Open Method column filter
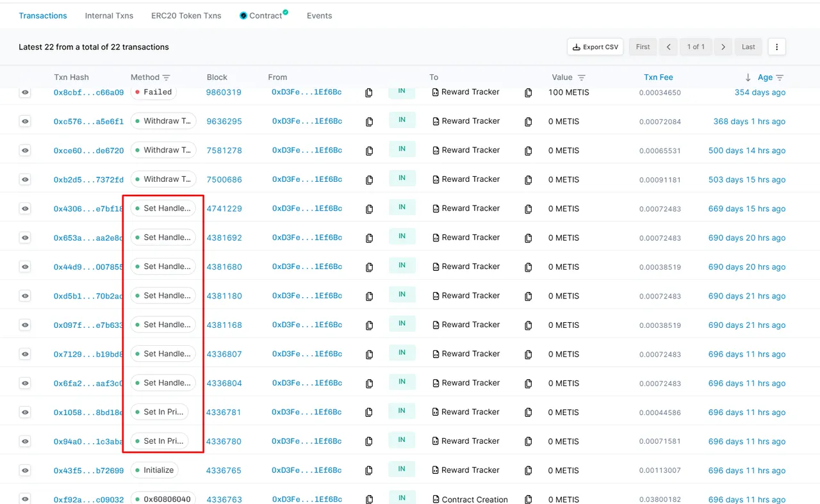The height and width of the screenshot is (504, 820). (167, 77)
